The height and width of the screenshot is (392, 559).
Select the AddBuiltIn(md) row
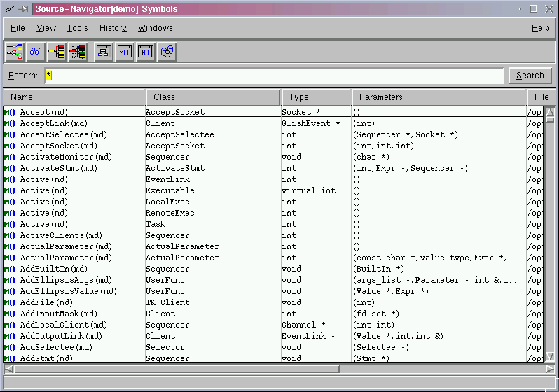click(x=54, y=269)
